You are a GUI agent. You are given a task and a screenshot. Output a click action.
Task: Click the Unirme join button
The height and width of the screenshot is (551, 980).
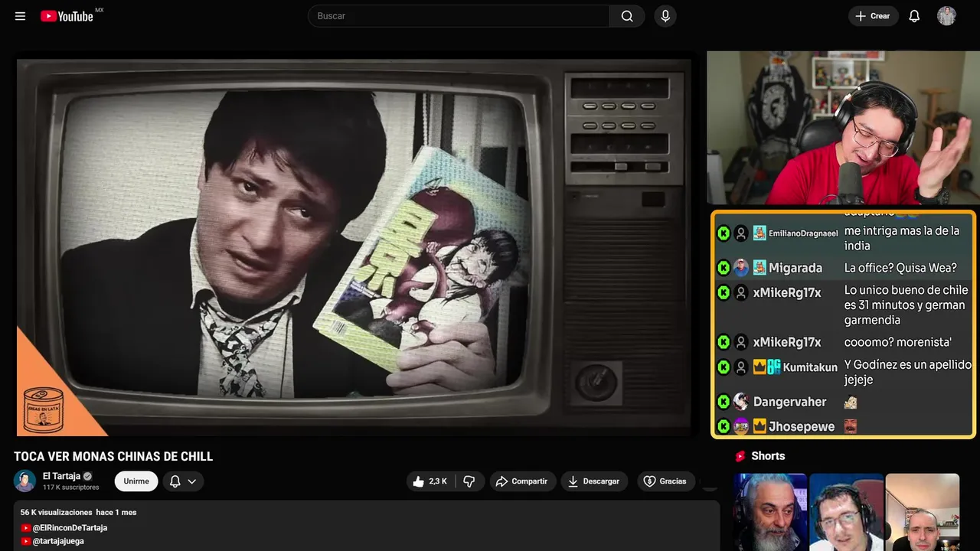(x=136, y=481)
